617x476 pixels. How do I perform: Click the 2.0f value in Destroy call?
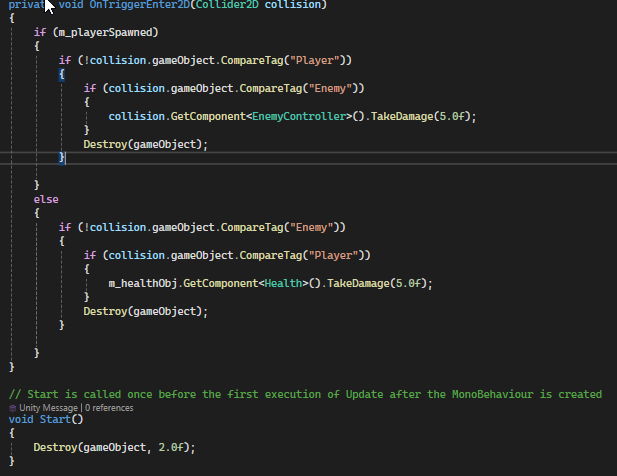pyautogui.click(x=171, y=447)
